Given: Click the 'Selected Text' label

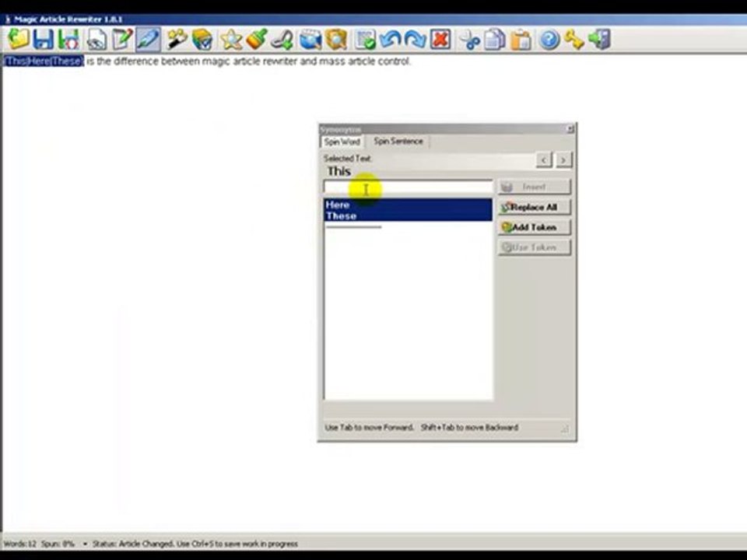Looking at the screenshot, I should 347,159.
